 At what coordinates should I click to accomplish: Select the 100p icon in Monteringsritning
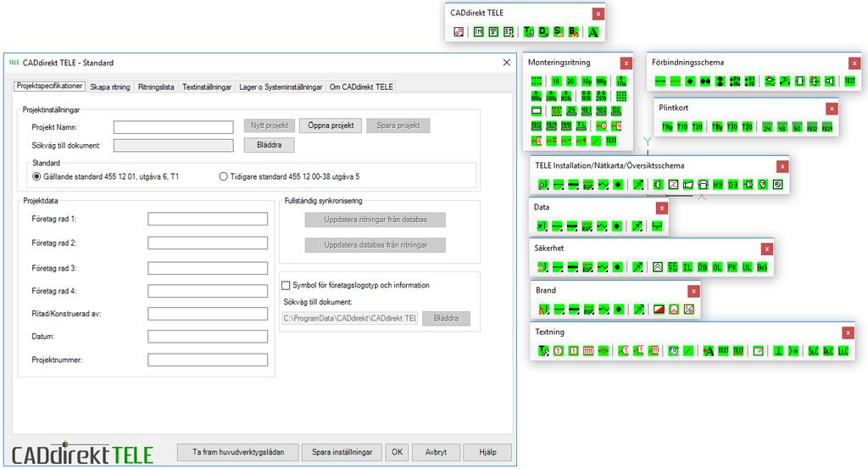tap(601, 81)
